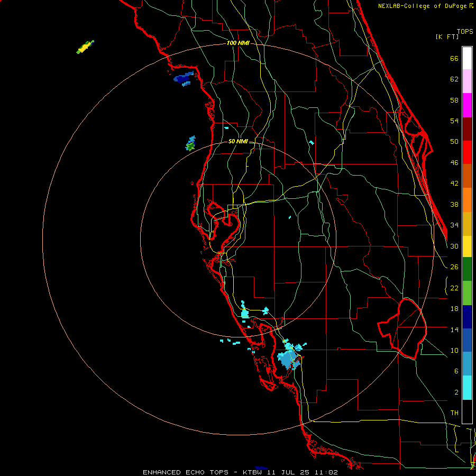Click the K FT units label
The image size is (476, 476).
coord(447,36)
